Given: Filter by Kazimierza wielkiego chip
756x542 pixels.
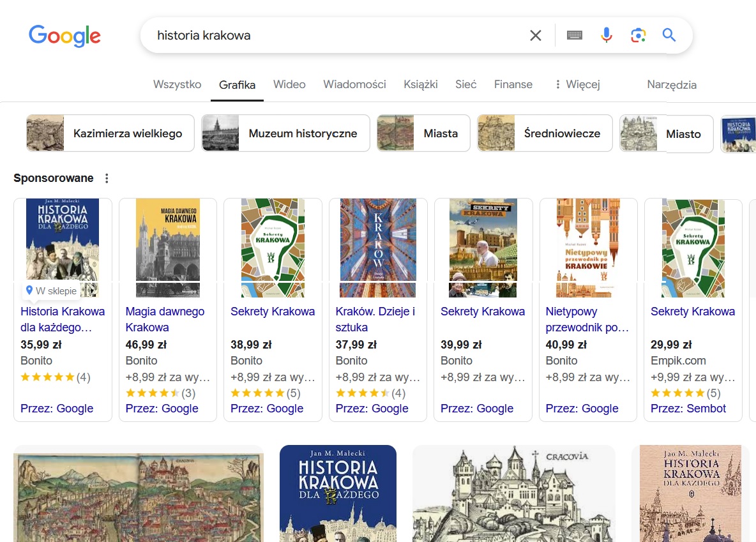Looking at the screenshot, I should [110, 133].
